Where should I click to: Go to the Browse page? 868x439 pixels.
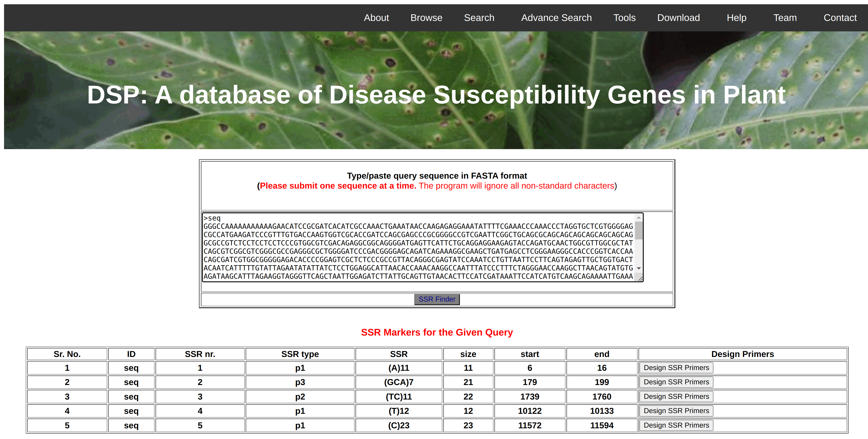coord(426,18)
